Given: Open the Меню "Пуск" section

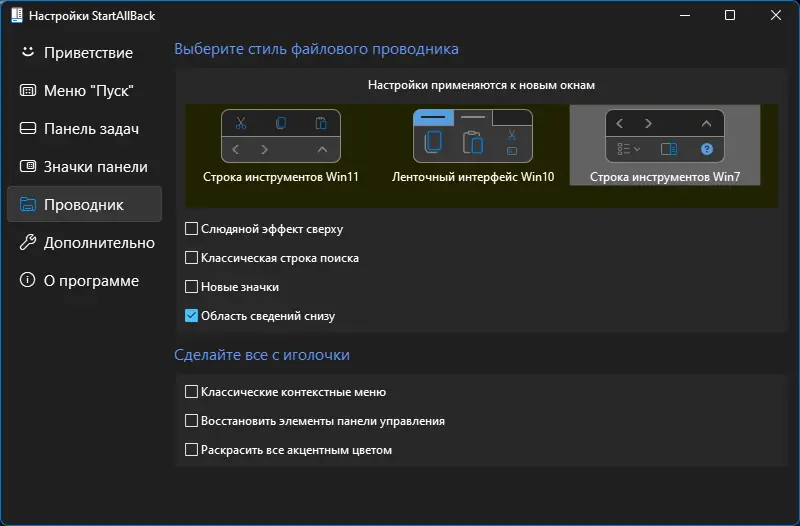Looking at the screenshot, I should (84, 91).
